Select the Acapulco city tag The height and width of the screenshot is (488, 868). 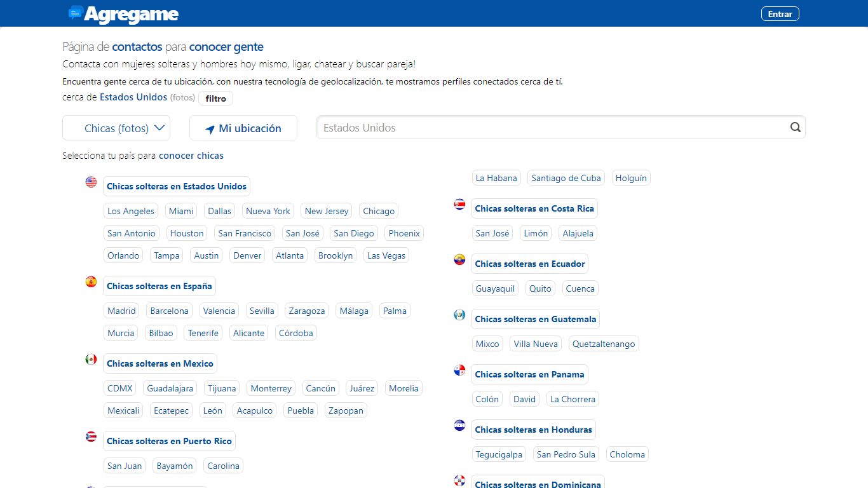click(x=255, y=410)
